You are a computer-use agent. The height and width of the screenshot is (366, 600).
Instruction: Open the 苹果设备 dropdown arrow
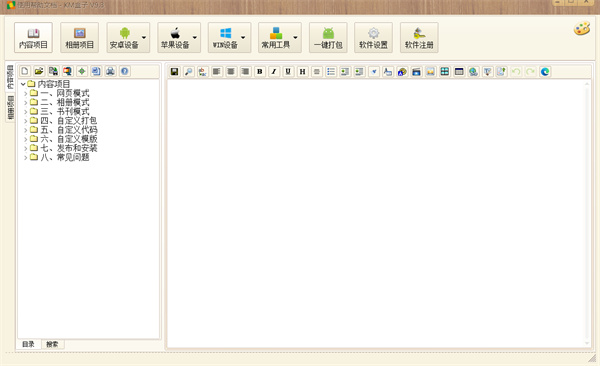point(195,38)
